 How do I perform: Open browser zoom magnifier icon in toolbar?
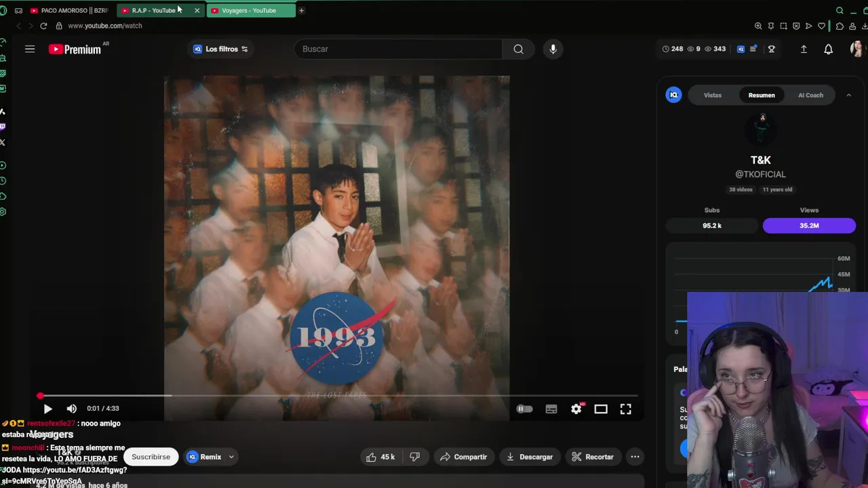pos(758,26)
